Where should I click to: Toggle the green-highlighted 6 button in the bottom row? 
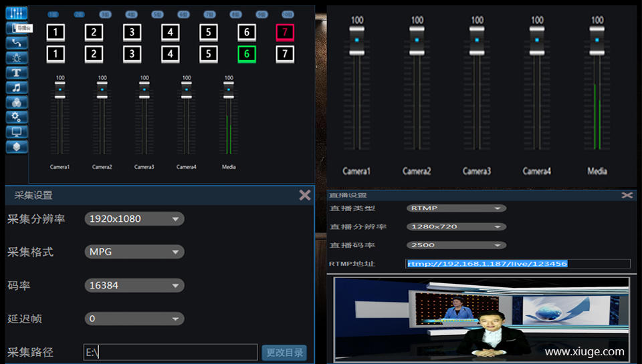point(247,54)
